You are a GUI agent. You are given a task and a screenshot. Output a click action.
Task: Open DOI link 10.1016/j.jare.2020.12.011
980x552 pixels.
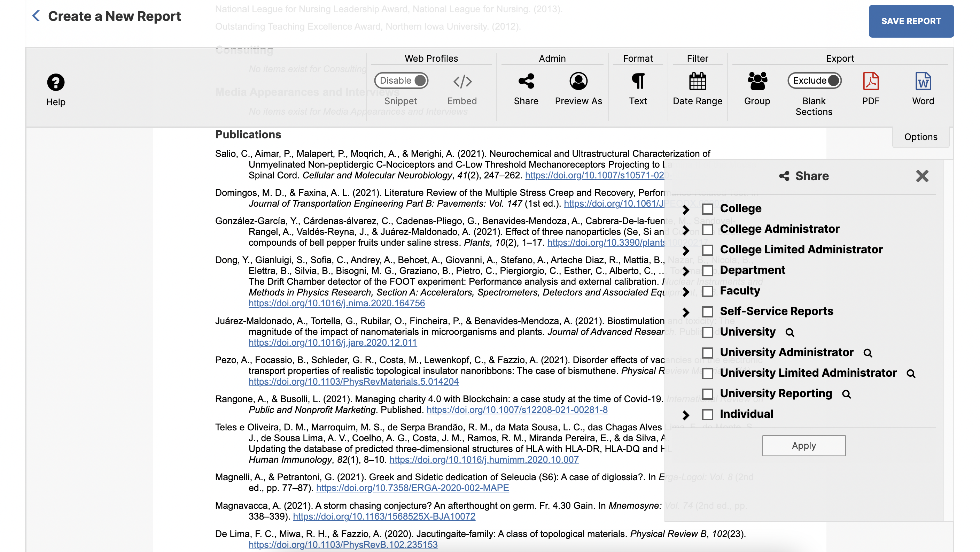click(333, 343)
